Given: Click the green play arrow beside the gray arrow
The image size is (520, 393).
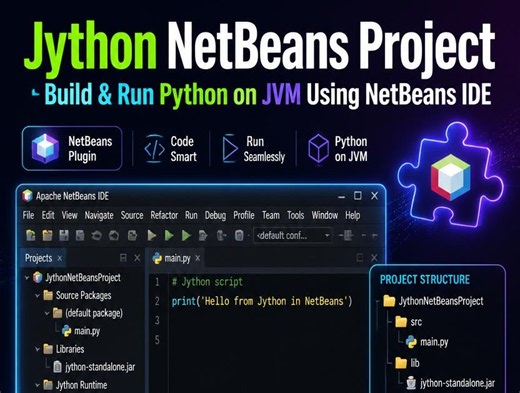Looking at the screenshot, I should [x=169, y=236].
